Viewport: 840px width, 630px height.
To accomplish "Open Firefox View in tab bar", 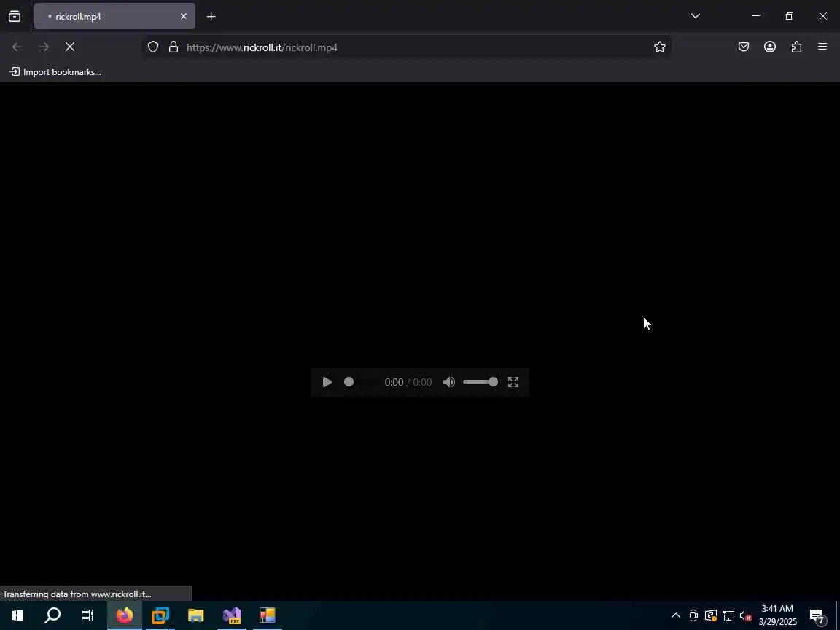I will (x=15, y=17).
